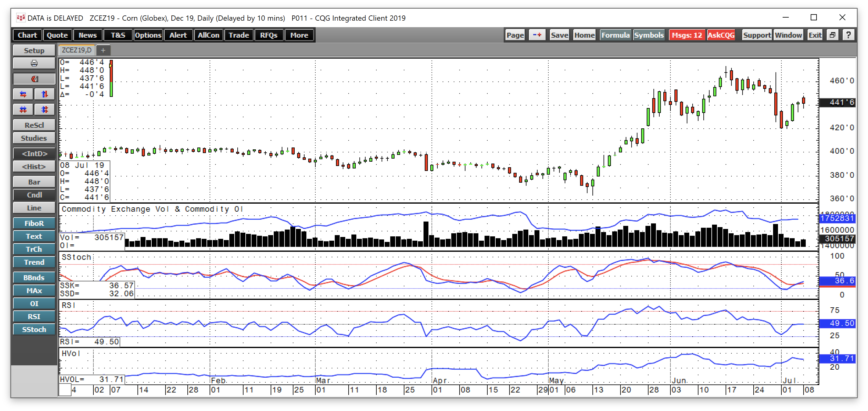Open the Options menu
The height and width of the screenshot is (411, 868).
[x=148, y=35]
